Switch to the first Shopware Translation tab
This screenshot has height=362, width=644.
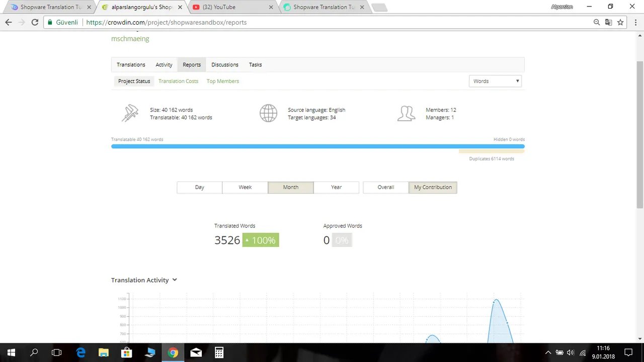tap(50, 7)
